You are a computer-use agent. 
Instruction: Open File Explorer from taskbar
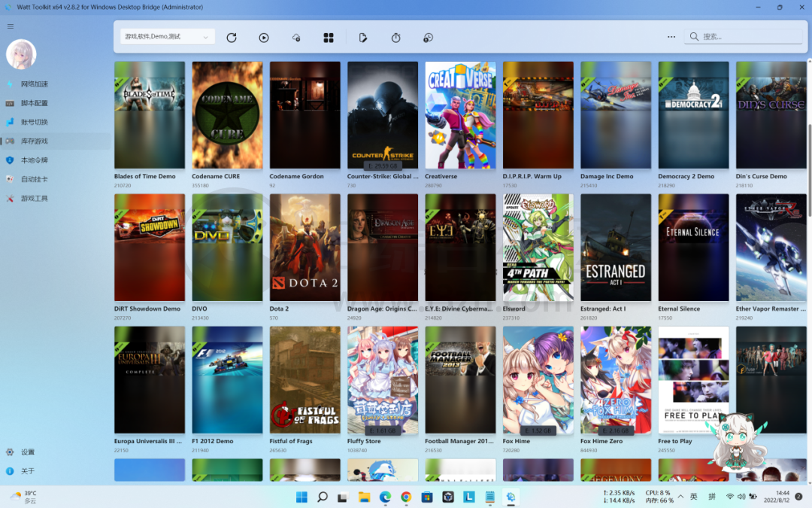[364, 497]
